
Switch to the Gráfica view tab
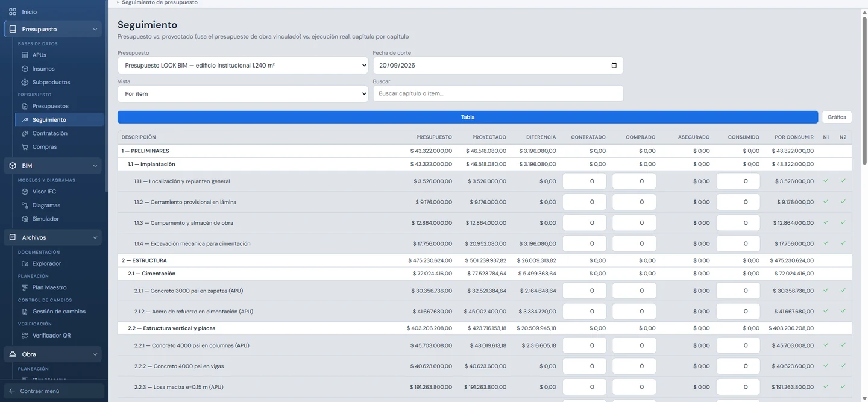(x=837, y=117)
